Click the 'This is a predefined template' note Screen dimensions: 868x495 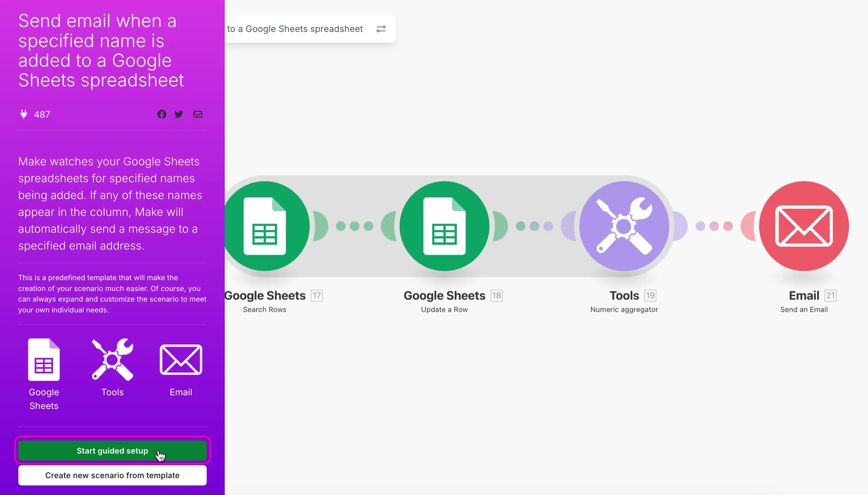point(112,294)
